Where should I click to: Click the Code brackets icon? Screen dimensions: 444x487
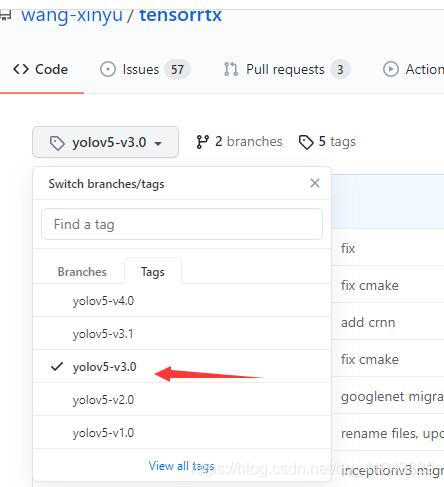click(x=21, y=69)
